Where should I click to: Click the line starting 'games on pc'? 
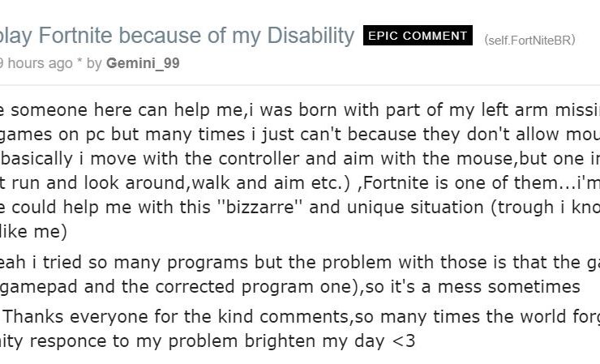pyautogui.click(x=300, y=132)
